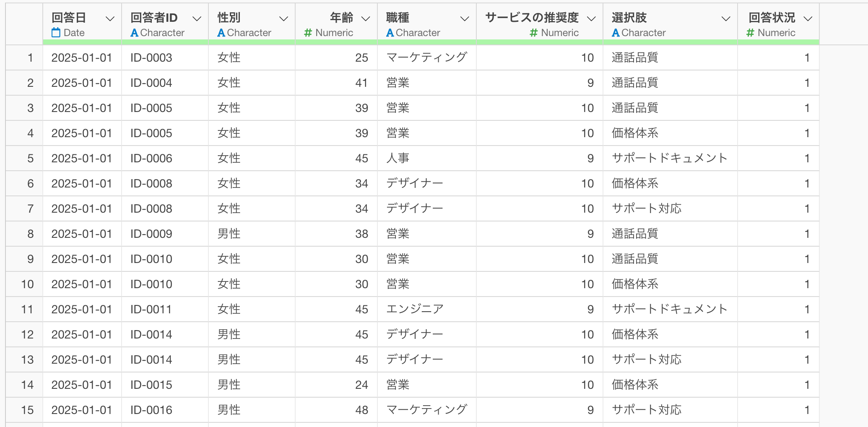Image resolution: width=868 pixels, height=427 pixels.
Task: Click the Numeric hash icon under 年齢
Action: 308,33
